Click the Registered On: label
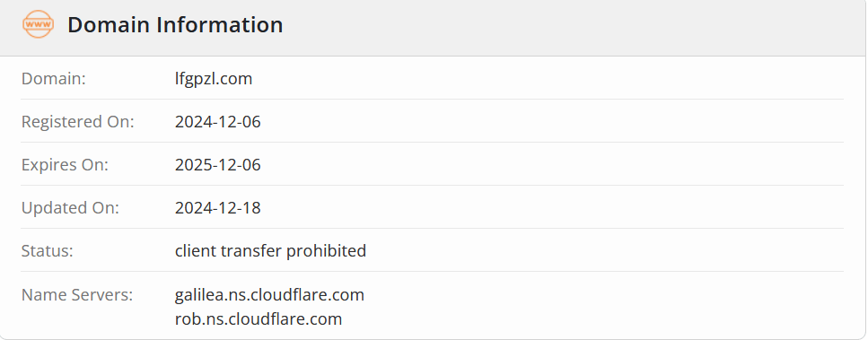868x340 pixels. pyautogui.click(x=77, y=122)
